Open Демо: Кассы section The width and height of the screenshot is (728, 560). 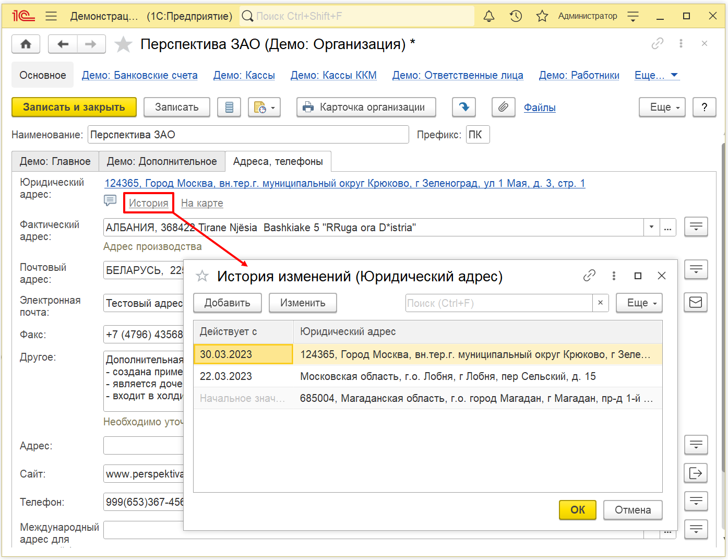pos(244,75)
